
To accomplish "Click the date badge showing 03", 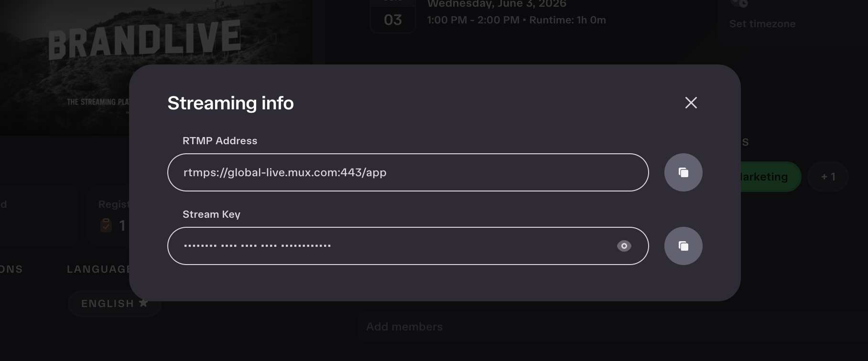I will tap(392, 16).
